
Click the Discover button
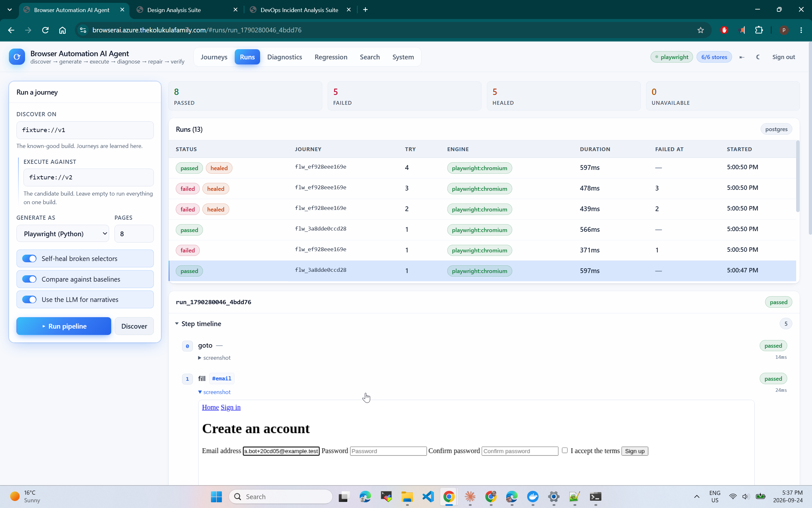coord(134,326)
